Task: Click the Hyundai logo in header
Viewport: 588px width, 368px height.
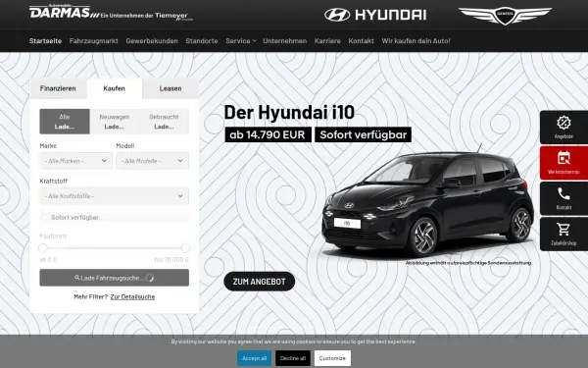Action: click(375, 15)
